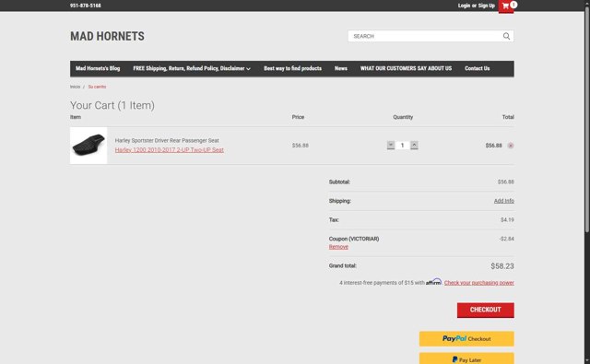590x364 pixels.
Task: Open the Mad Hornets's Blog menu item
Action: click(x=98, y=68)
